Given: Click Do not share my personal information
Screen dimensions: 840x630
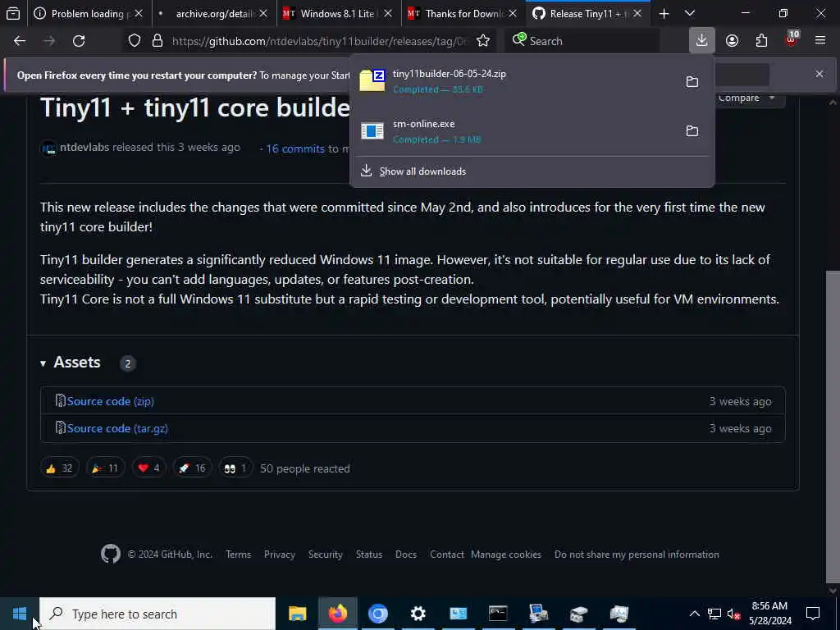Looking at the screenshot, I should click(x=637, y=555).
